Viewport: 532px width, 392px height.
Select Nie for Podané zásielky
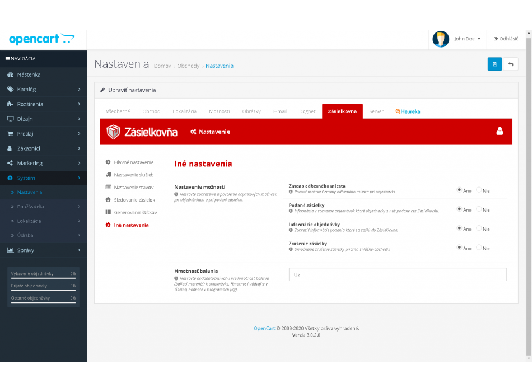479,209
